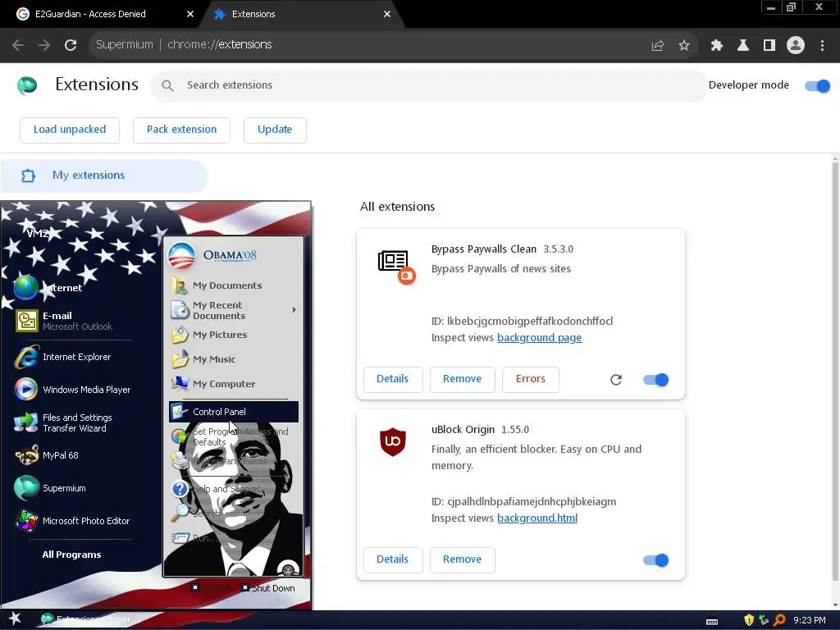The width and height of the screenshot is (840, 630).
Task: Click the Supermium logo beside Extensions
Action: pos(27,85)
